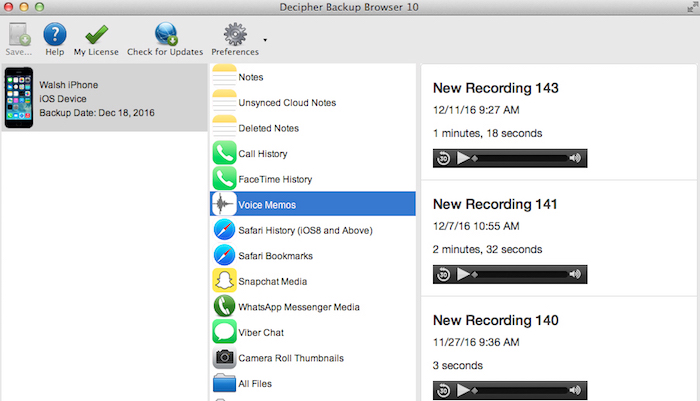Click "Viber Chat" label
This screenshot has height=401, width=700.
pyautogui.click(x=261, y=333)
